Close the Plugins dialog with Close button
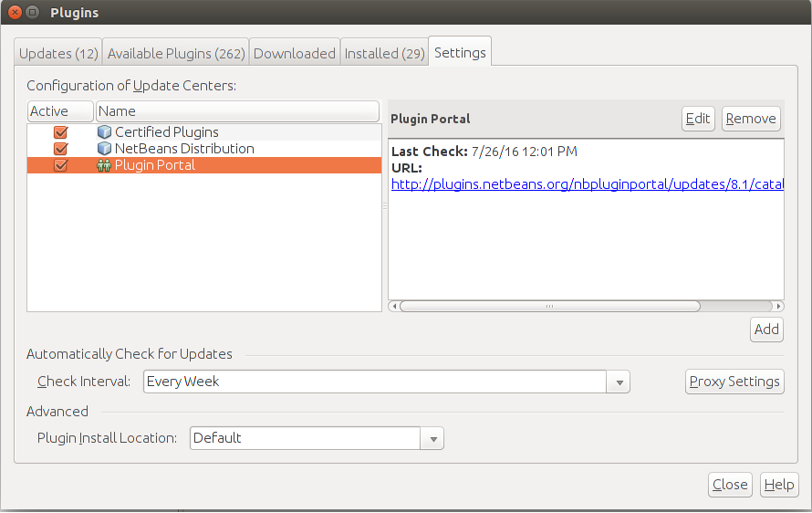 (x=730, y=485)
